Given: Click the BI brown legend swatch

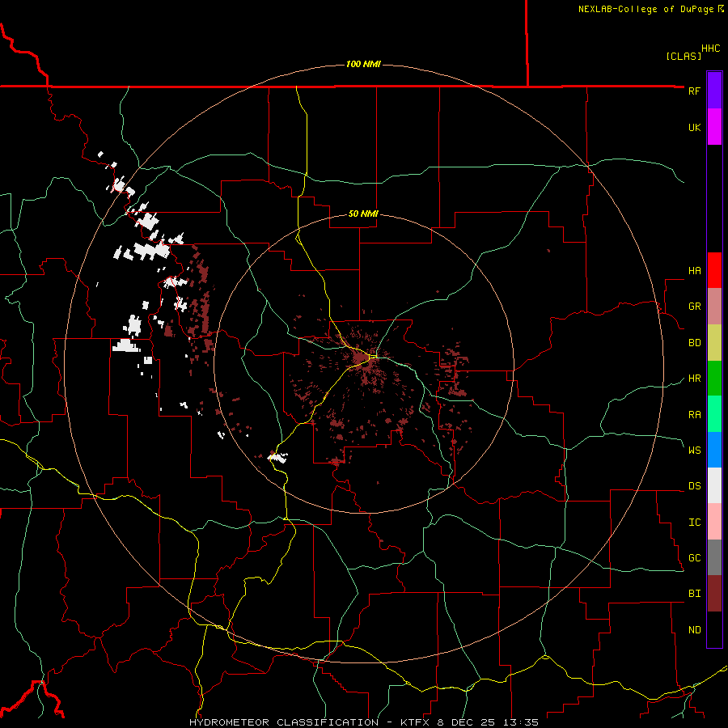Looking at the screenshot, I should 714,594.
